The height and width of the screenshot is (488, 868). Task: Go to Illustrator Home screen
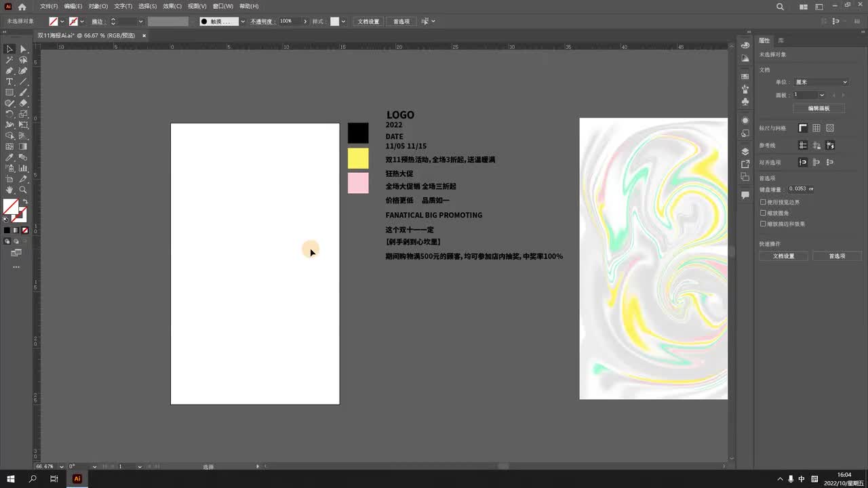(22, 6)
